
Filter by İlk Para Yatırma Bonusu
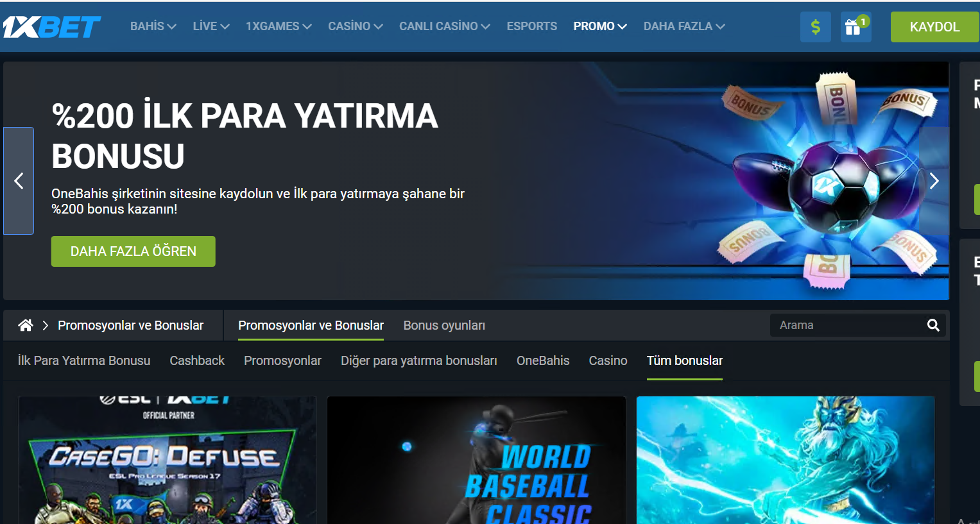(84, 360)
